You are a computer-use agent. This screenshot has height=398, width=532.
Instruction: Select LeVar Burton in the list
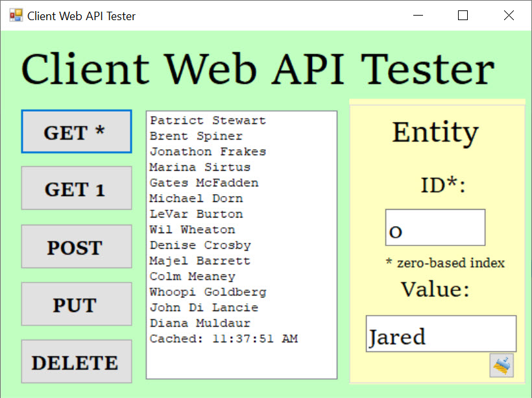click(x=196, y=214)
